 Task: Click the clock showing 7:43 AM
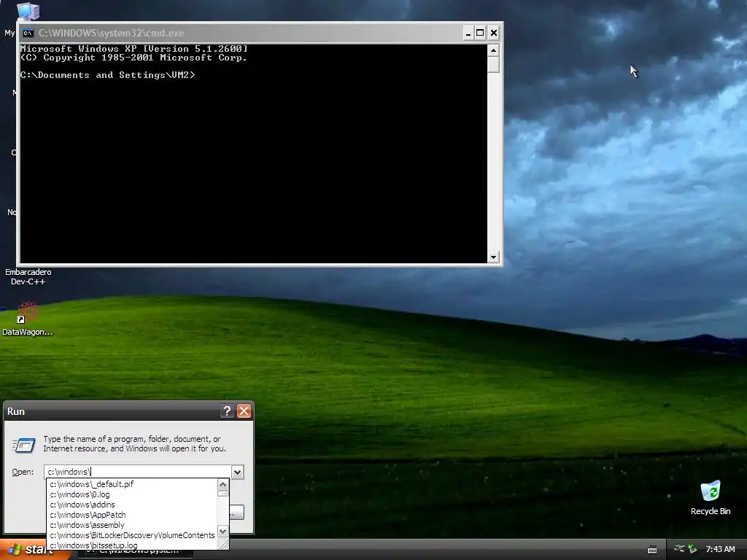720,549
